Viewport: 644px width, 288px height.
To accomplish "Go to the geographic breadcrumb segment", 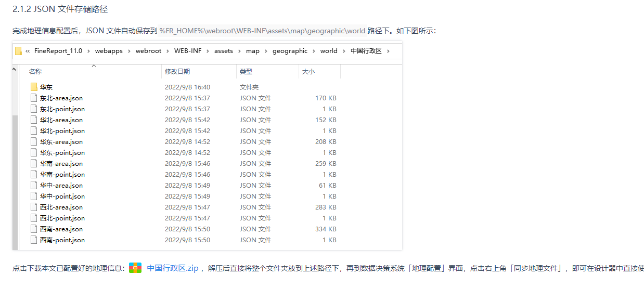I will [x=290, y=51].
